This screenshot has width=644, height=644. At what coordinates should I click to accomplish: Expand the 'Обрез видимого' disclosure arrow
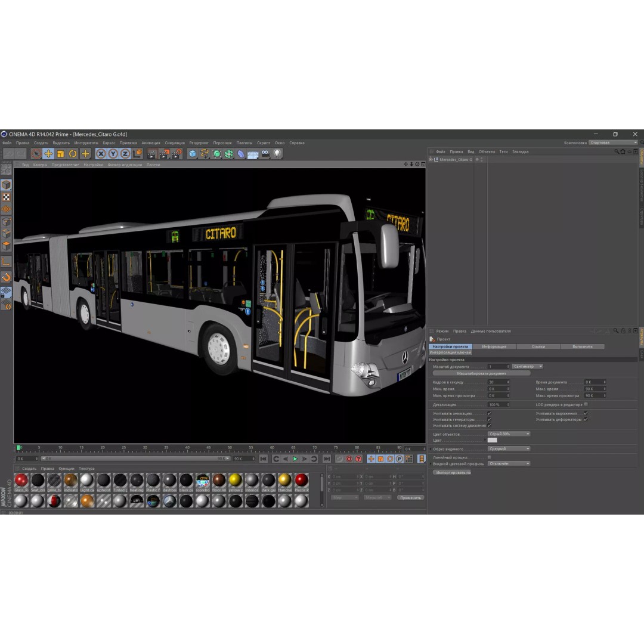click(x=431, y=449)
